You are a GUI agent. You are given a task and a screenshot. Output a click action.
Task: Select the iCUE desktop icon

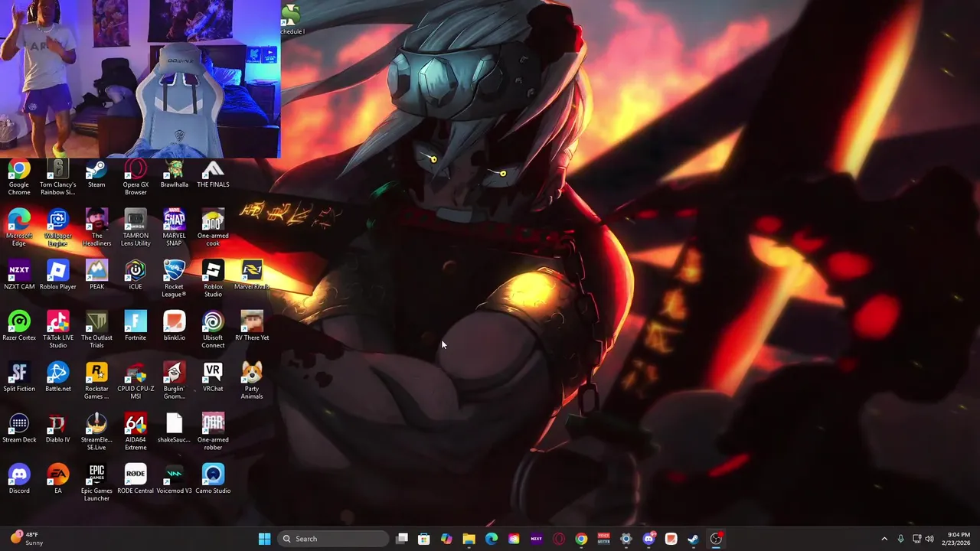point(136,275)
